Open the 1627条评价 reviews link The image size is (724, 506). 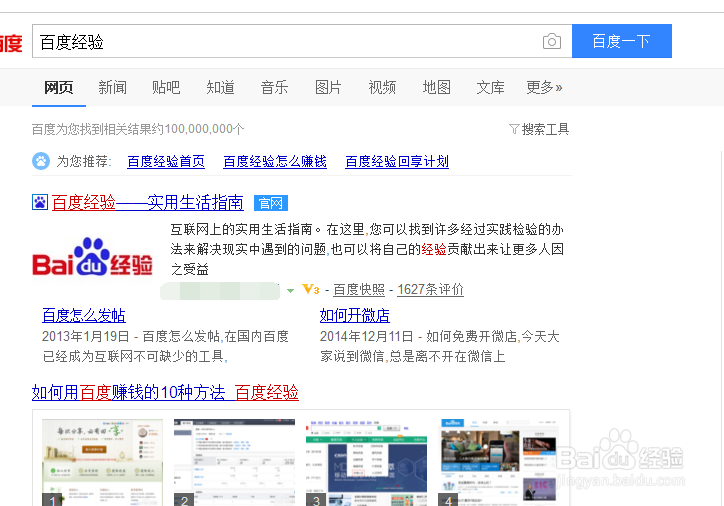coord(430,289)
